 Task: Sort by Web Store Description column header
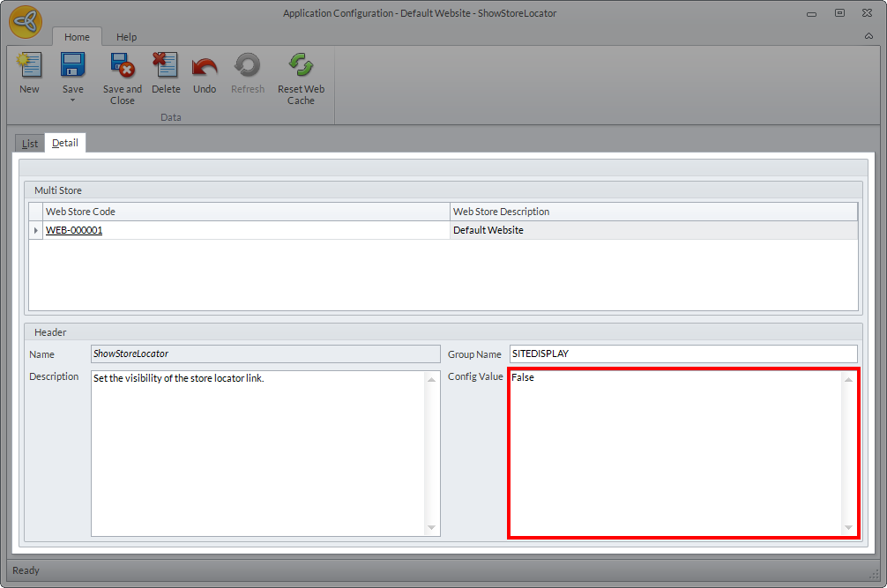tap(652, 212)
